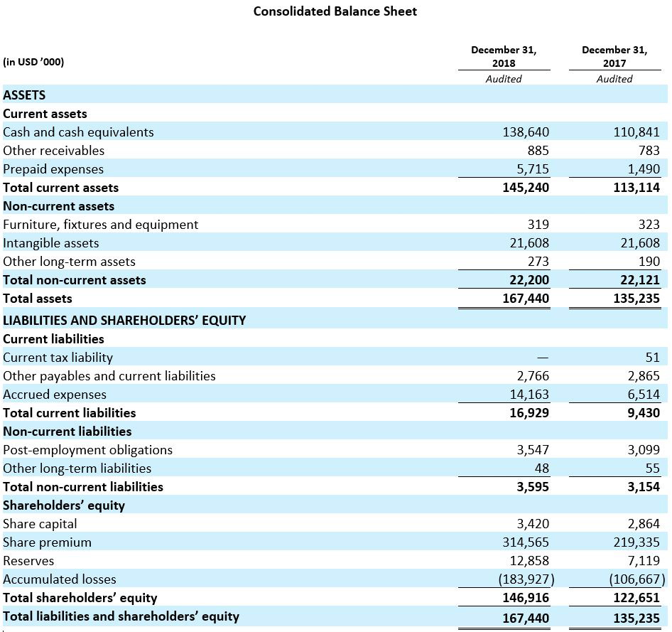Image resolution: width=672 pixels, height=632 pixels.
Task: Click the accrued expenses value 6,514
Action: [644, 395]
